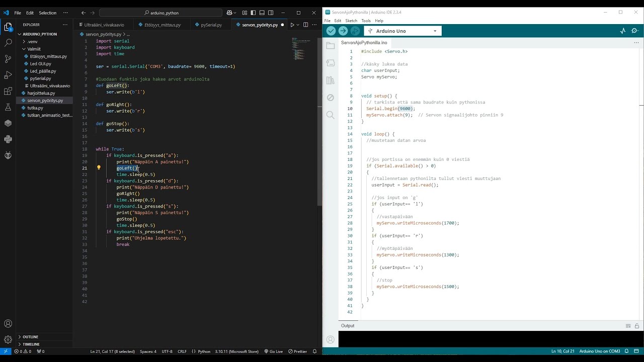This screenshot has width=644, height=362.
Task: Open VS Code Manage gear icon
Action: [8, 340]
